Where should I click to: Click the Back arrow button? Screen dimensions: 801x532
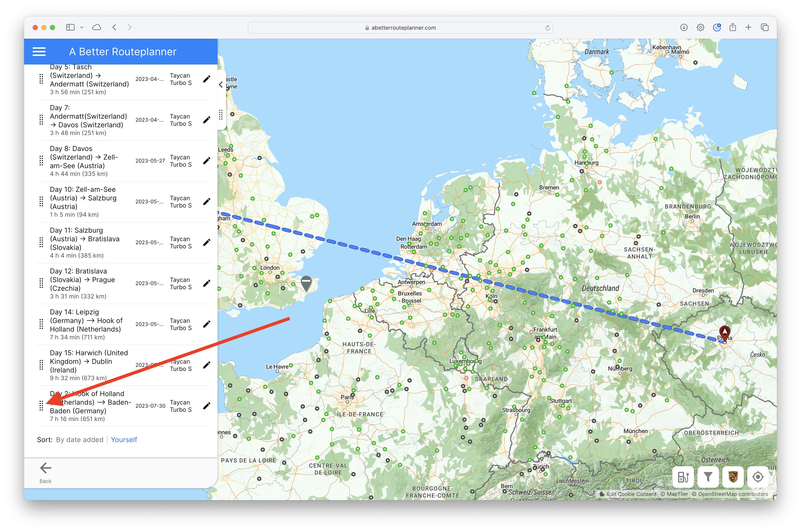(45, 473)
